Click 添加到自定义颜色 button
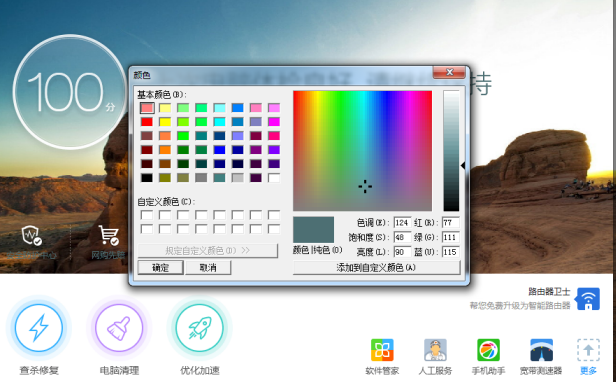 point(376,268)
